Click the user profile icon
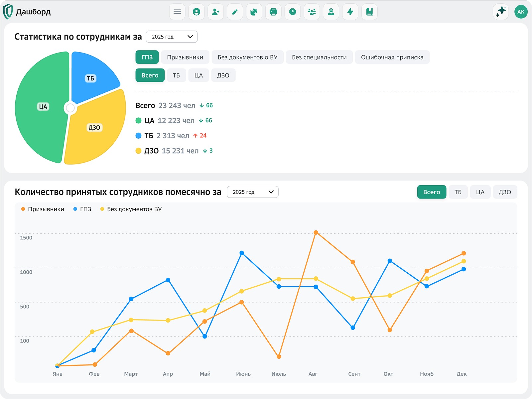Viewport: 532px width, 399px height. click(197, 12)
